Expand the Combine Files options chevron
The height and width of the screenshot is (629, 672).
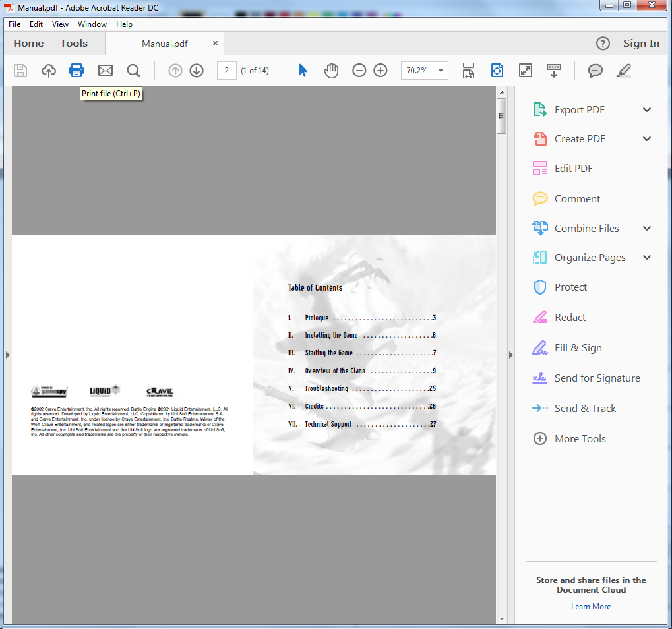tap(647, 229)
